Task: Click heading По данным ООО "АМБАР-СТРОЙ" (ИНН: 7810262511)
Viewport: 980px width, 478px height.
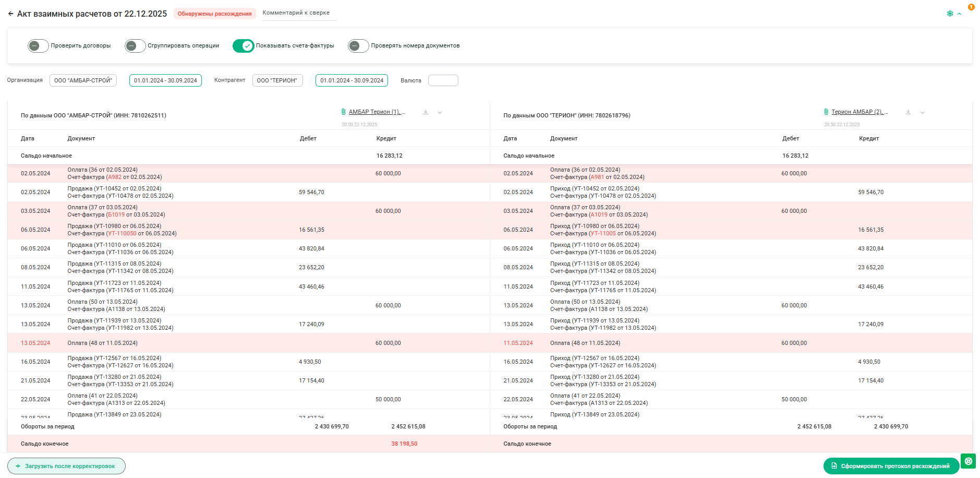Action: pos(93,116)
